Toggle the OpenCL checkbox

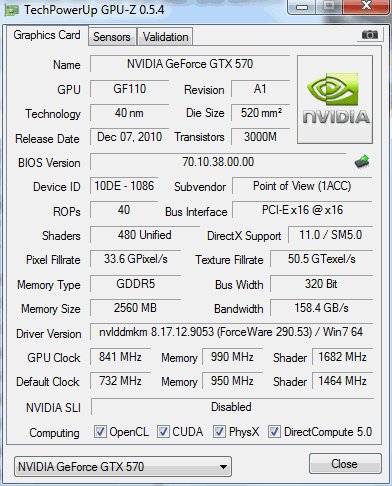pos(100,431)
